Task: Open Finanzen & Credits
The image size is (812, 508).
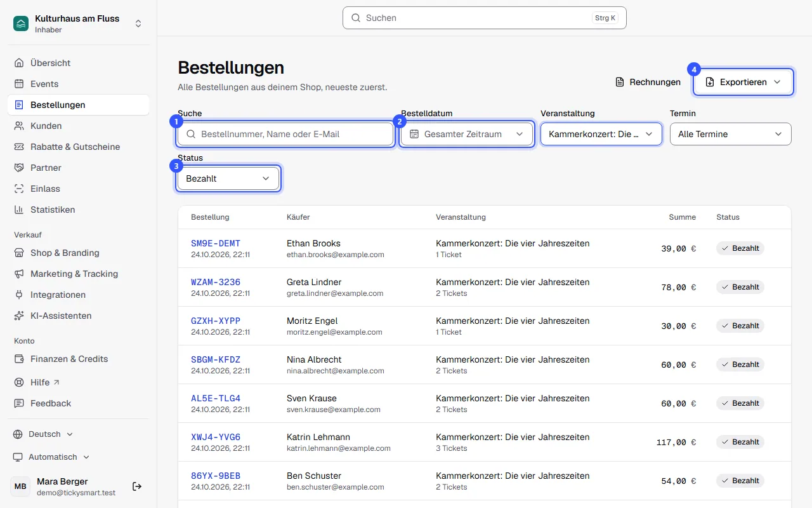Action: point(79,359)
